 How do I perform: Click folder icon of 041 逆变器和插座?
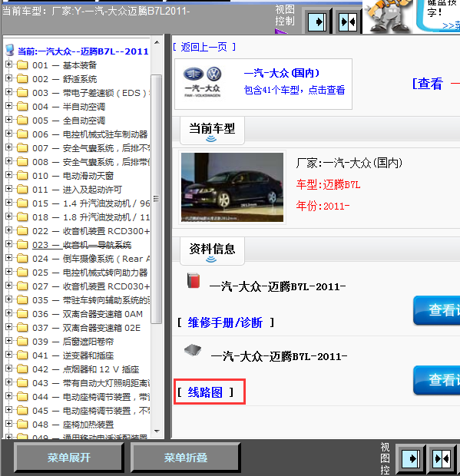coord(22,355)
